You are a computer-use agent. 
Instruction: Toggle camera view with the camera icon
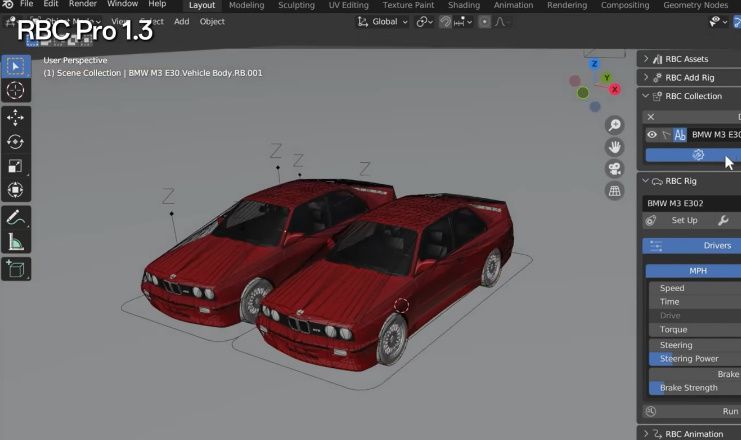point(615,169)
